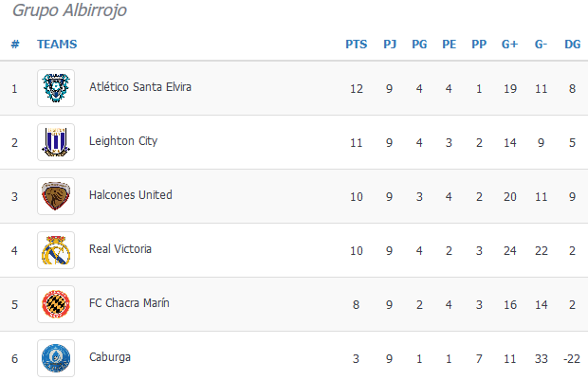Image resolution: width=588 pixels, height=380 pixels.
Task: Open the Leighton City club badge
Action: (x=56, y=142)
